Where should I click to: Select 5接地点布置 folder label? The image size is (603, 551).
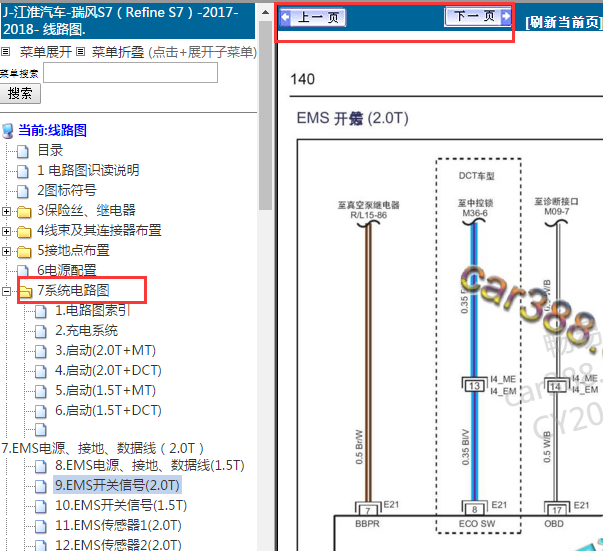pyautogui.click(x=73, y=250)
